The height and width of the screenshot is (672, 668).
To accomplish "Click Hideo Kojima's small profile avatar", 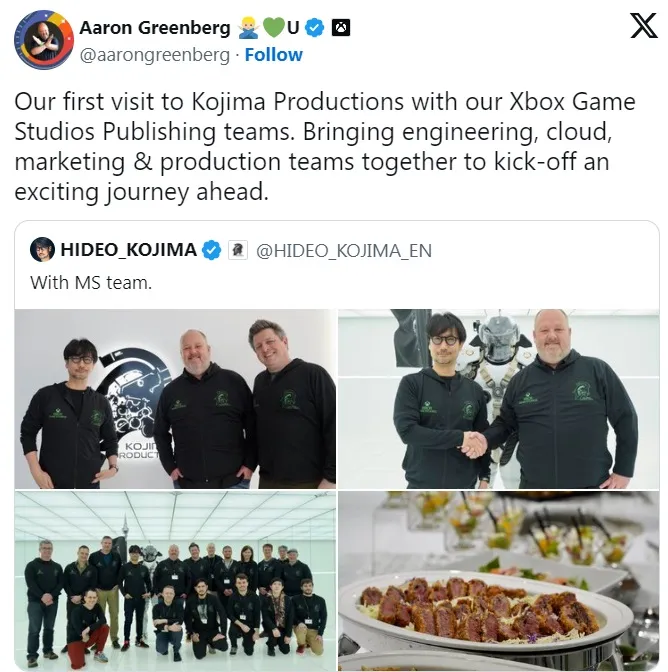I will (x=42, y=249).
